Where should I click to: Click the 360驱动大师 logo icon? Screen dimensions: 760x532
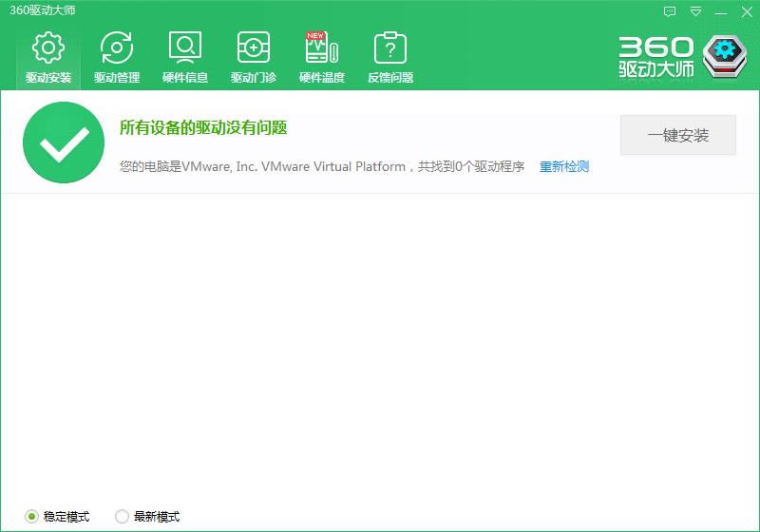pos(725,57)
